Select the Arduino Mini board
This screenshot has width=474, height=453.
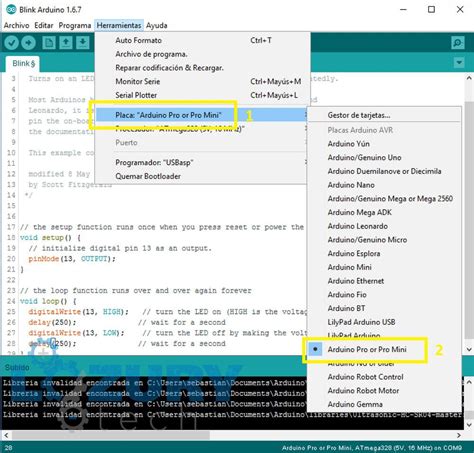click(384, 267)
